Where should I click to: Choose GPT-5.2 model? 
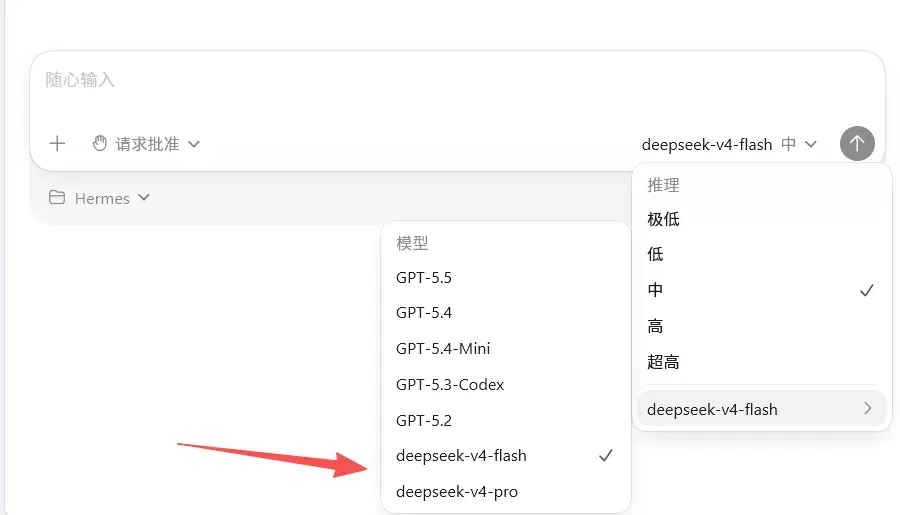coord(505,420)
